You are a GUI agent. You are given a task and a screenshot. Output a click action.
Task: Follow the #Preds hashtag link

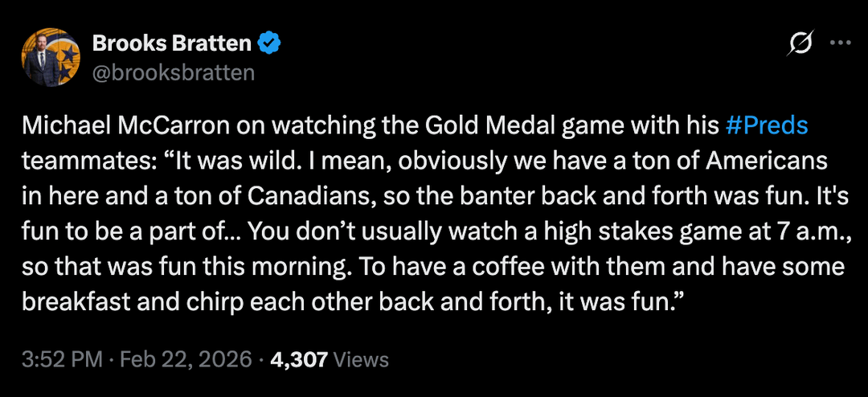(x=765, y=126)
